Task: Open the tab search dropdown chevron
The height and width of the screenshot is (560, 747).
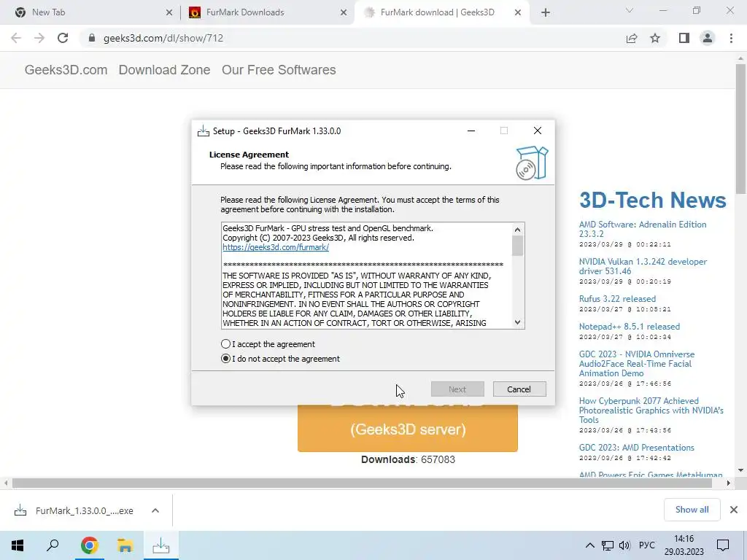Action: 630,10
